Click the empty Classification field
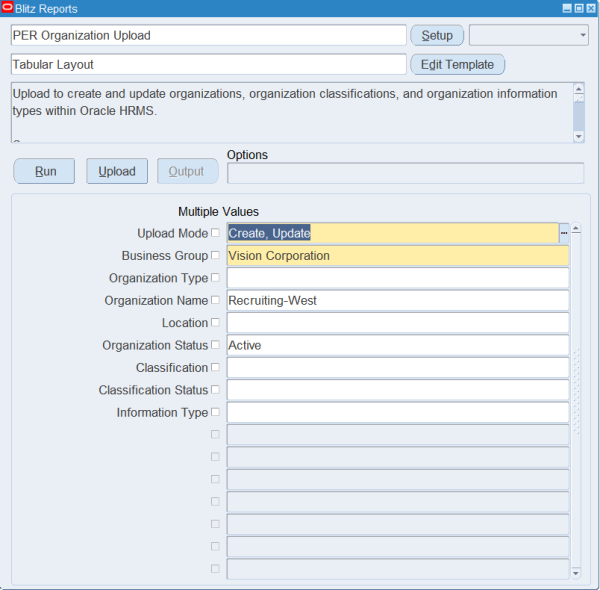600x590 pixels. tap(398, 367)
